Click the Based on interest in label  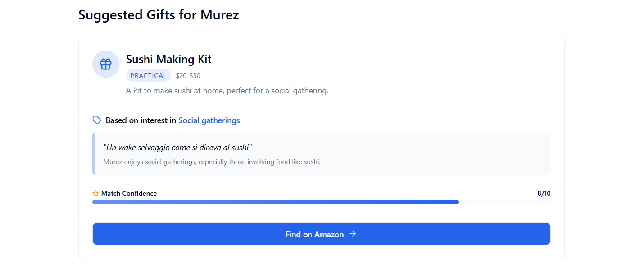pyautogui.click(x=141, y=120)
